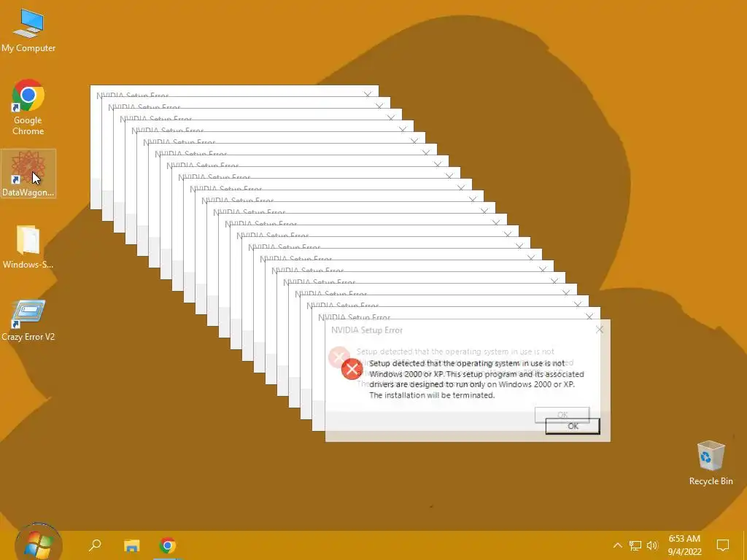Select the Windows-S... folder on desktop
Screen dimensions: 747x560
(x=28, y=246)
